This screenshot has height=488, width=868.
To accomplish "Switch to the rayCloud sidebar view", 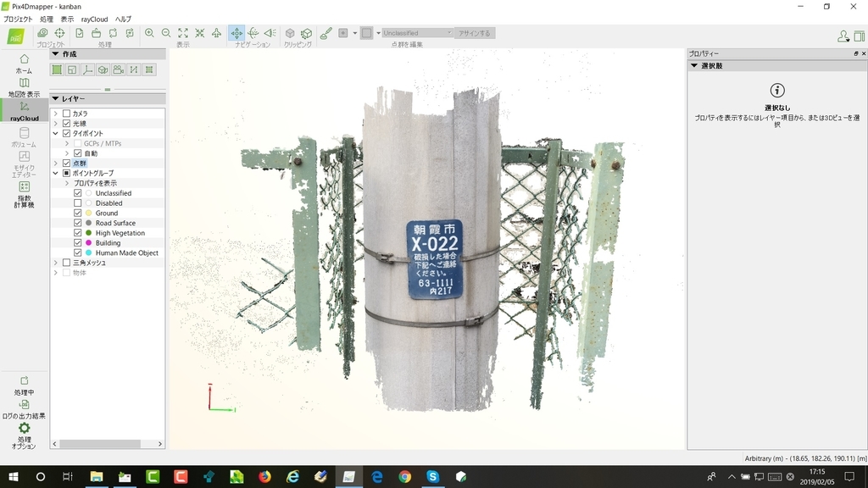I will tap(25, 110).
